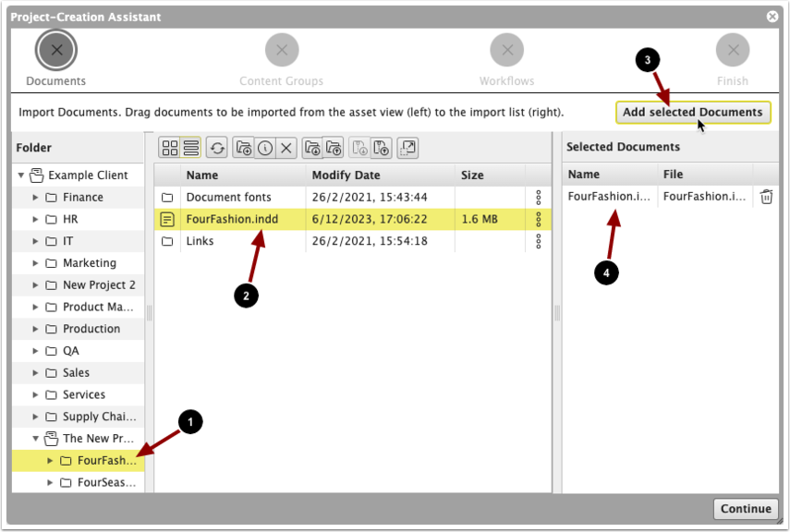Select Example Client in folder tree
790x532 pixels.
[x=88, y=175]
